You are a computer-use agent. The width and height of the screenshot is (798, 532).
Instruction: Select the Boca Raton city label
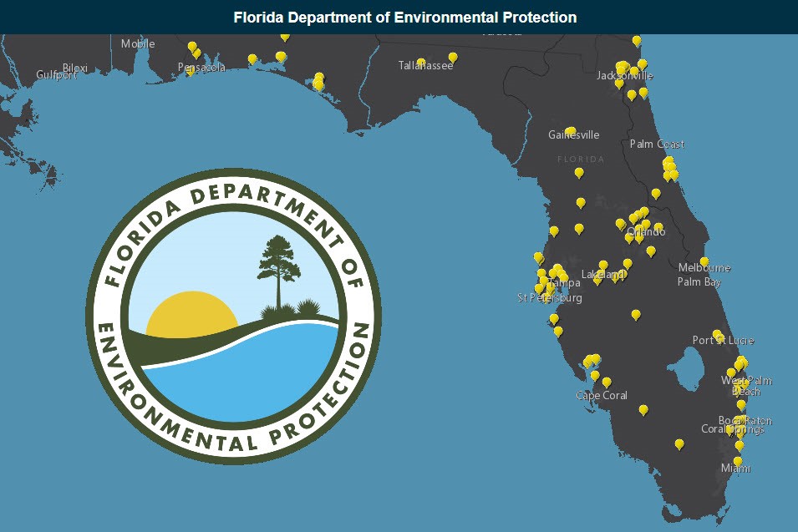[745, 421]
